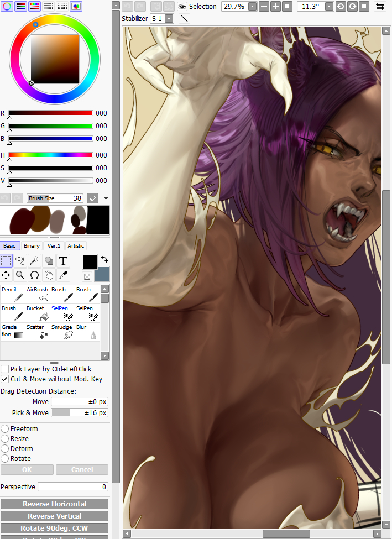The width and height of the screenshot is (392, 539).
Task: Select the Magic Wand tool
Action: coord(34,260)
